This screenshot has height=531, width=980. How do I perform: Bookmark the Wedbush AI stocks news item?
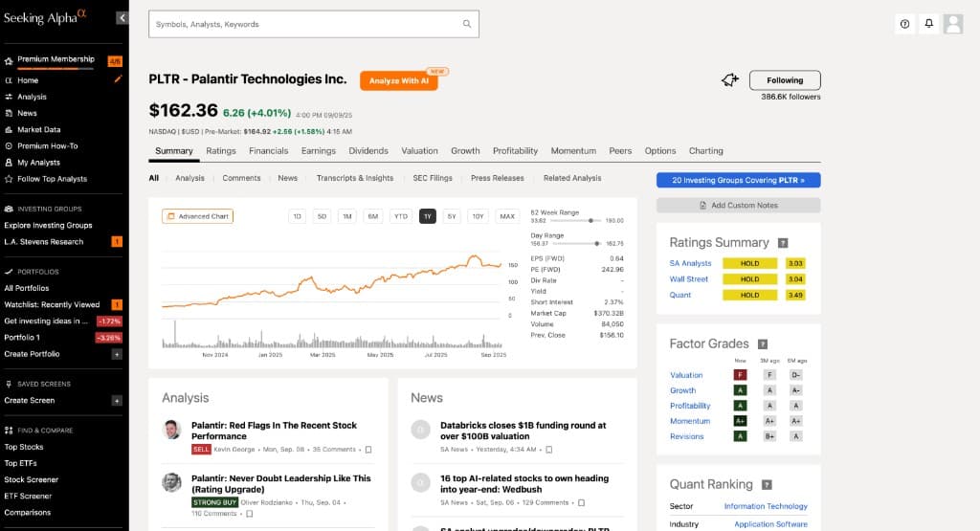pos(581,503)
